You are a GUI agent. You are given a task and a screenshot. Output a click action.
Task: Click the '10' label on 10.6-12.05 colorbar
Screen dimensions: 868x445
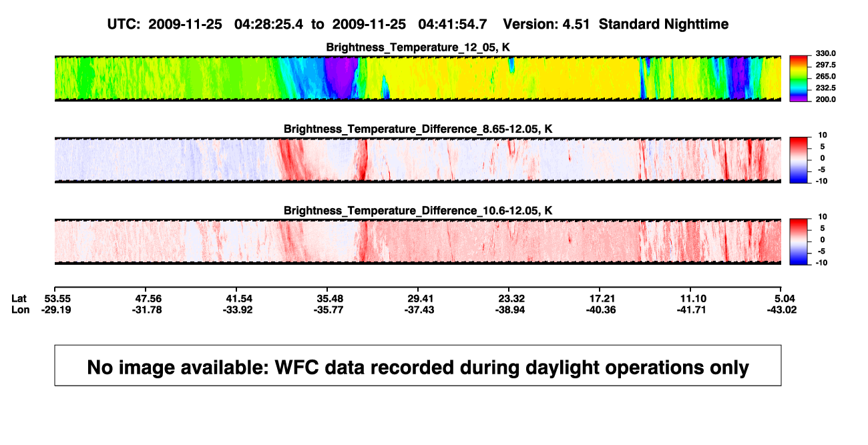[x=824, y=217]
